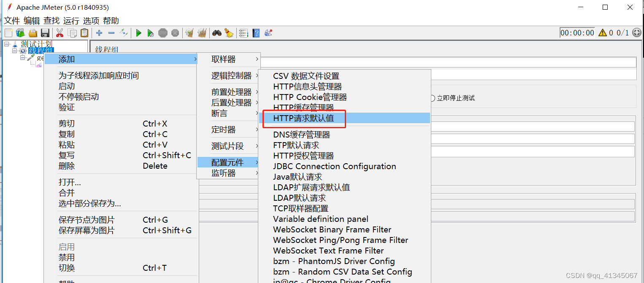Click the Toggle enable/disable toolbar icon
This screenshot has width=644, height=283.
point(124,33)
